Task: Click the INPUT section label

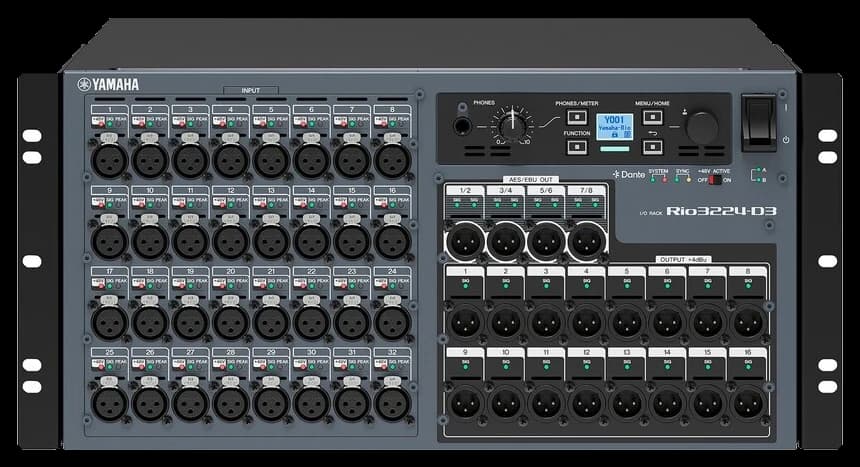Action: click(251, 91)
